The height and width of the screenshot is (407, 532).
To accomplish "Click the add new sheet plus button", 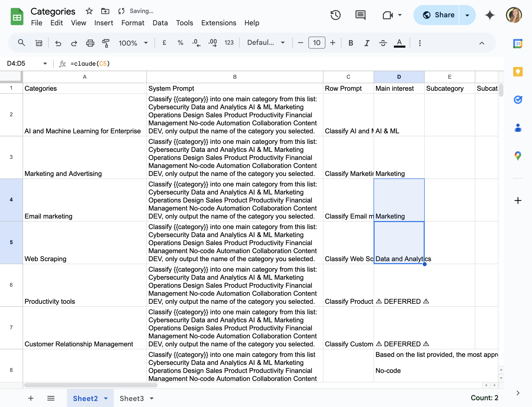I will click(x=31, y=398).
